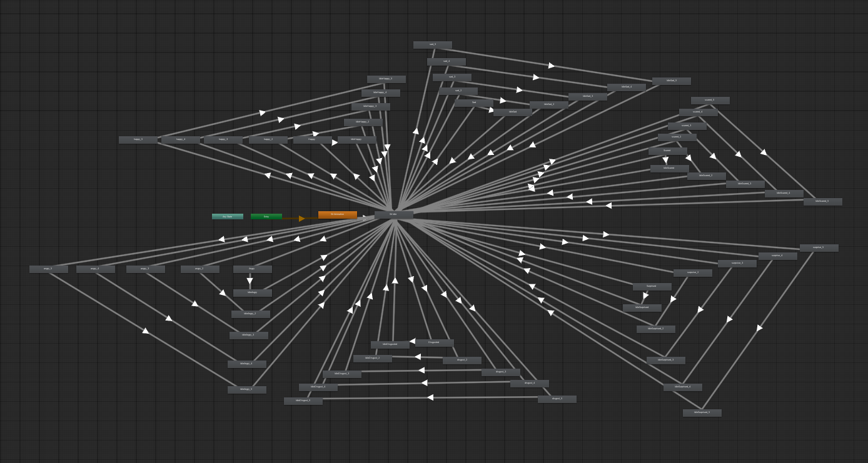Select the IdleHappy_4 state node

381,93
